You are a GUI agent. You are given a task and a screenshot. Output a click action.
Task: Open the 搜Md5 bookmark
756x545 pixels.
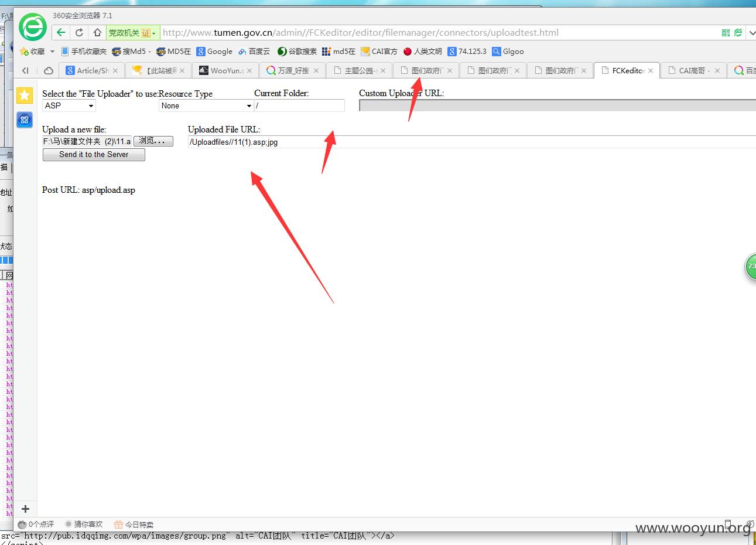tap(131, 52)
